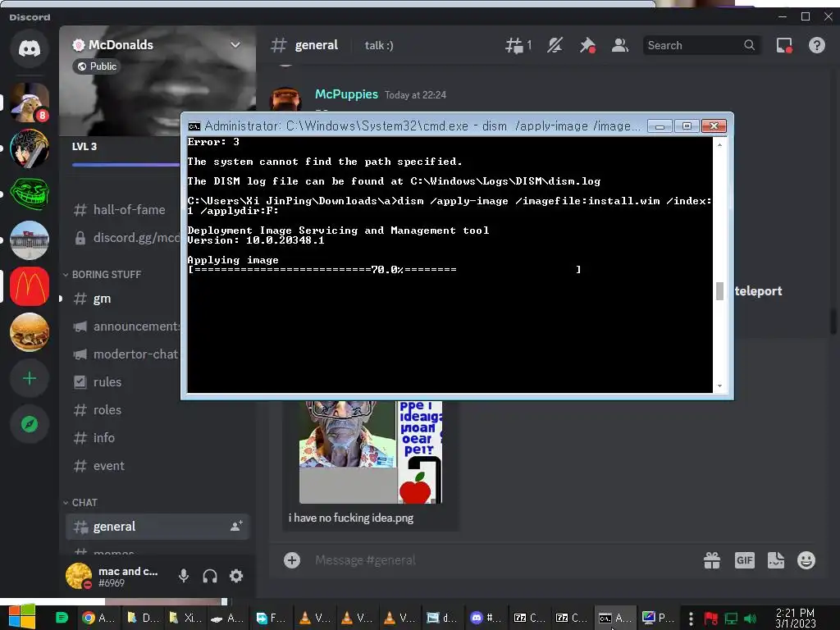Screen dimensions: 840x630
Task: Collapse the CHAT category
Action: pos(80,503)
